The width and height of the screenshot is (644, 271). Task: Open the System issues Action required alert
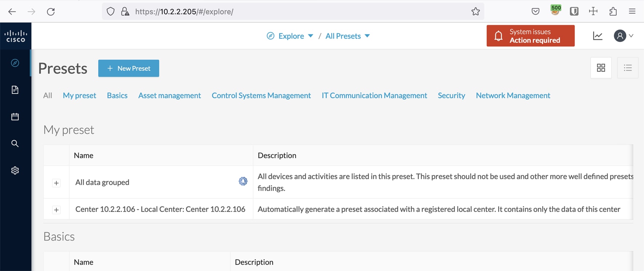tap(530, 36)
